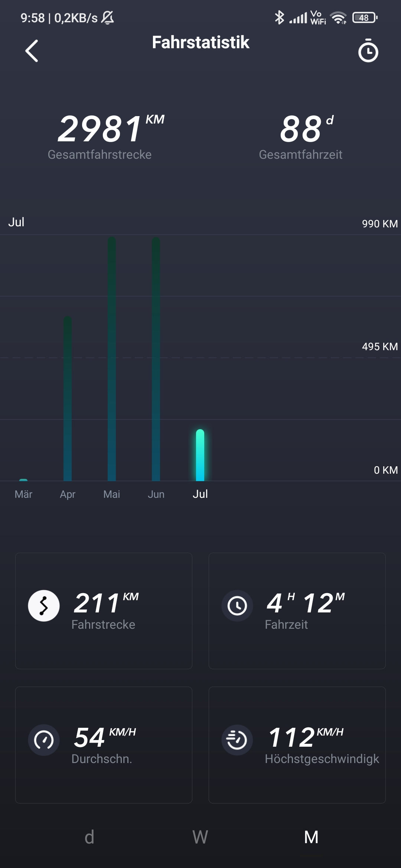Tap the battery indicator in status bar
Image resolution: width=401 pixels, height=868 pixels.
365,17
